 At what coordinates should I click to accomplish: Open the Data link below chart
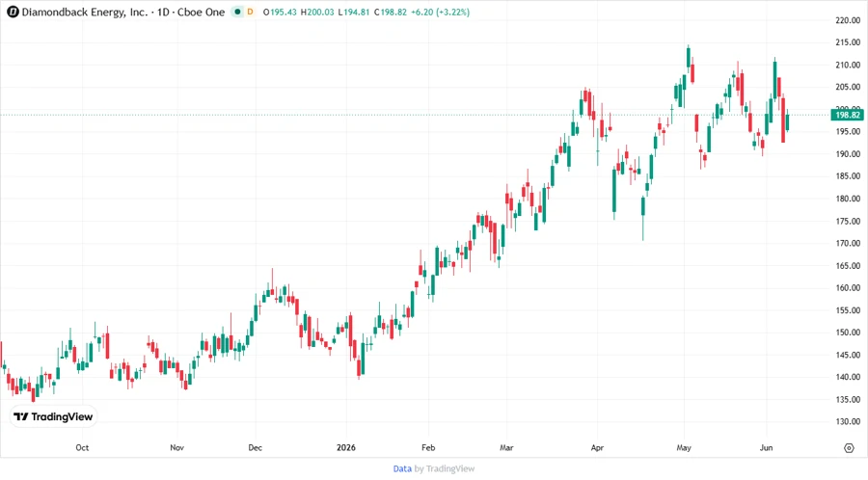coord(402,468)
